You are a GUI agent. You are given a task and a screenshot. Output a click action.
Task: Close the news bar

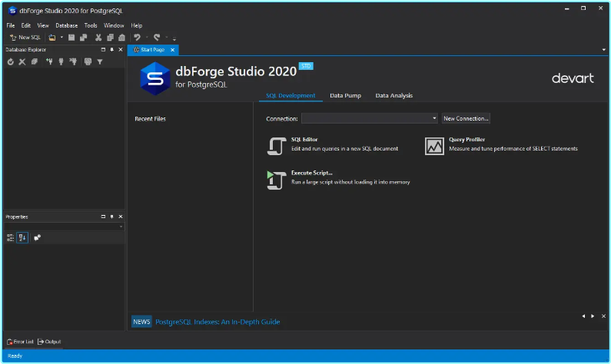tap(603, 316)
